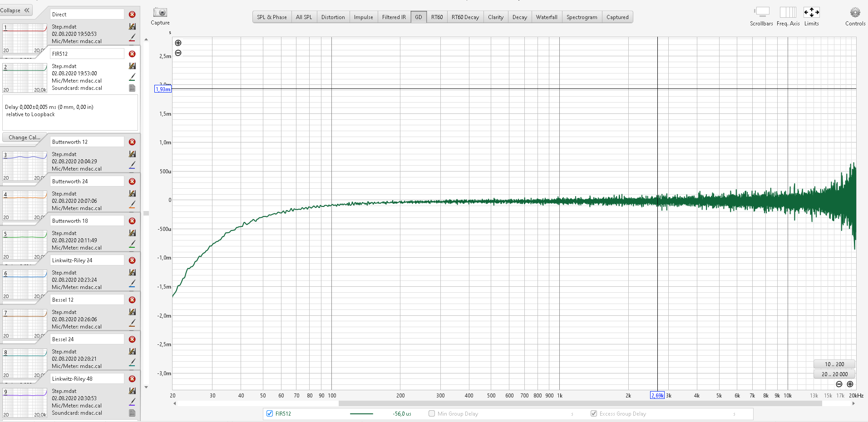Remove the Butterworth 12 measurement
The height and width of the screenshot is (422, 868).
click(132, 142)
